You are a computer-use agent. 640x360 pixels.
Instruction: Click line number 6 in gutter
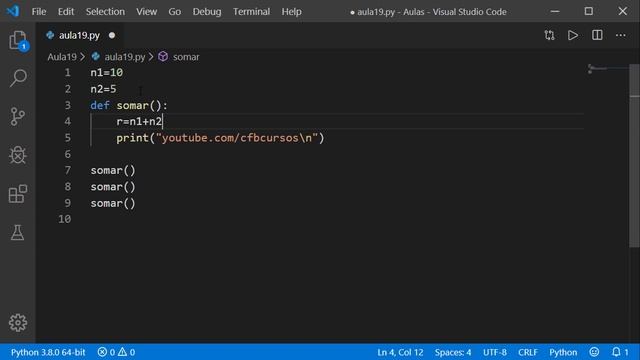[x=67, y=154]
